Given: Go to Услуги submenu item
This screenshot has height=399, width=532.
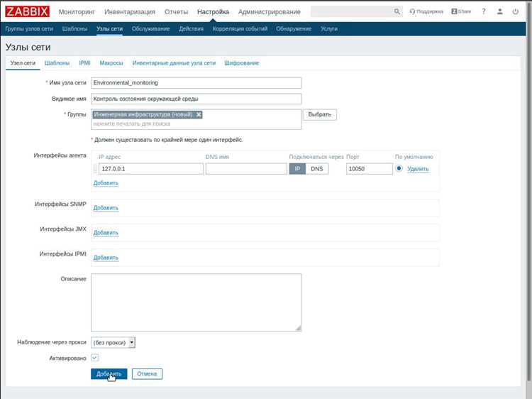Looking at the screenshot, I should (328, 29).
